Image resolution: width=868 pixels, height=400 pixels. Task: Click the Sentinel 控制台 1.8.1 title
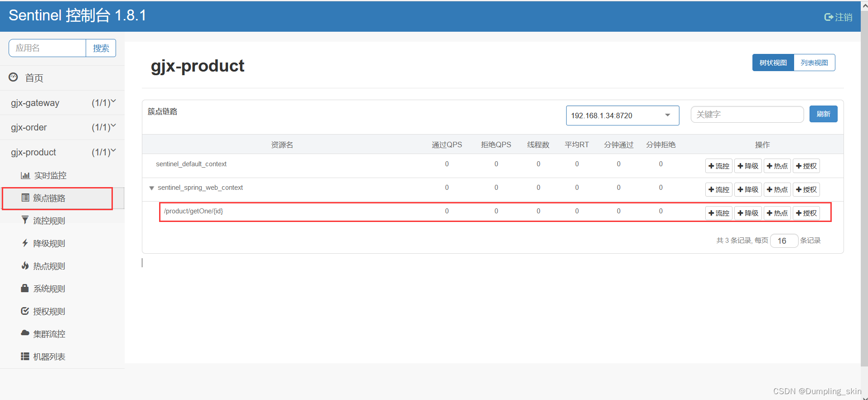[x=78, y=15]
